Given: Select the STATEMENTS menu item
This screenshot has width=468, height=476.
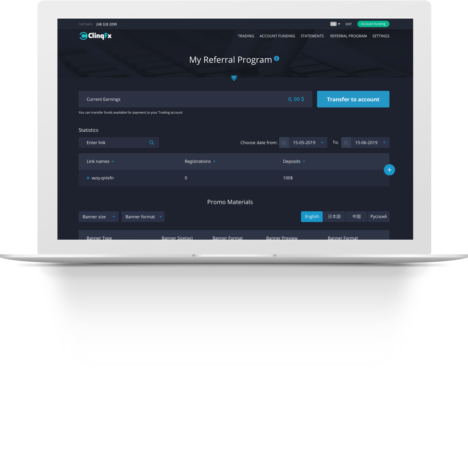Looking at the screenshot, I should click(x=312, y=36).
